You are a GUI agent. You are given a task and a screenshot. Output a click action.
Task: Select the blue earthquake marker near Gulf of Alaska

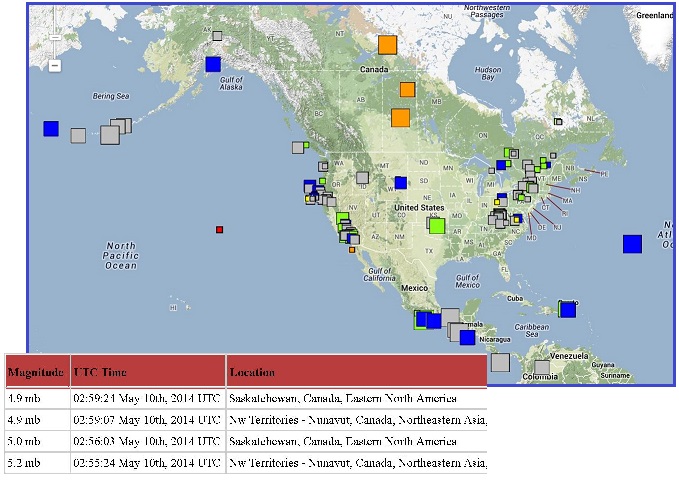(x=212, y=64)
